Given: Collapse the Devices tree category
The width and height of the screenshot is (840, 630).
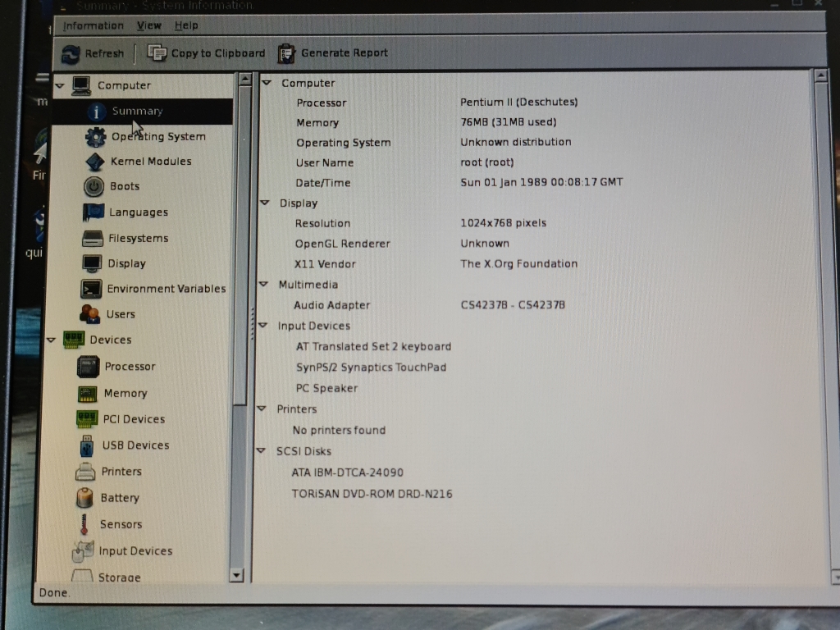Looking at the screenshot, I should (52, 340).
